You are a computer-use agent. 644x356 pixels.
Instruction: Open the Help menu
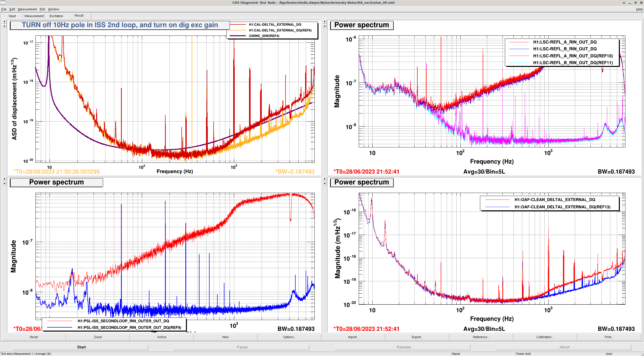(x=639, y=9)
